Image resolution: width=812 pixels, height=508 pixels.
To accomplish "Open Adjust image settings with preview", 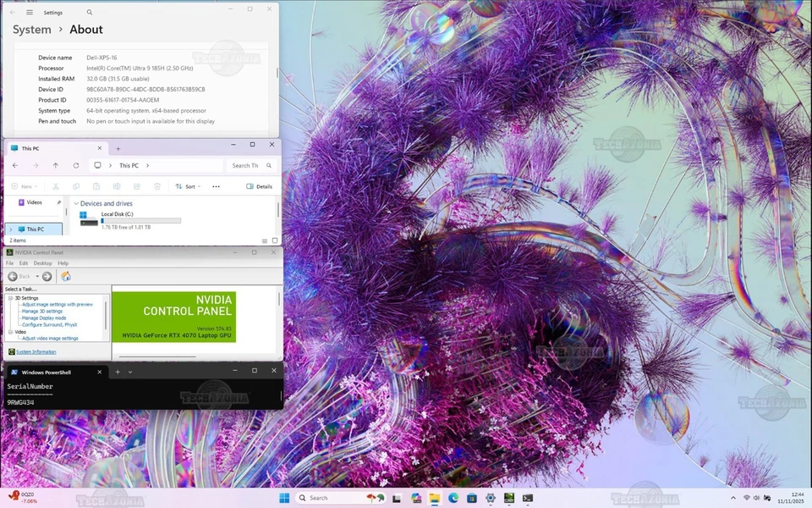I will (x=57, y=305).
